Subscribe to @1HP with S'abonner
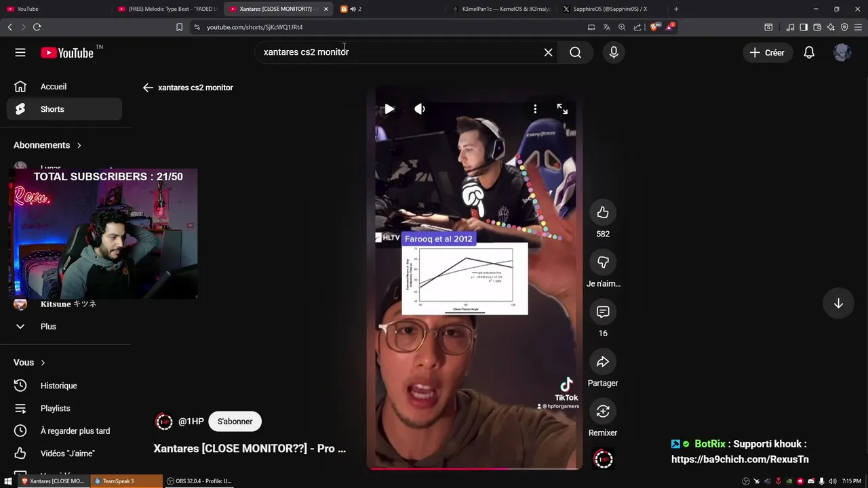 (x=235, y=422)
